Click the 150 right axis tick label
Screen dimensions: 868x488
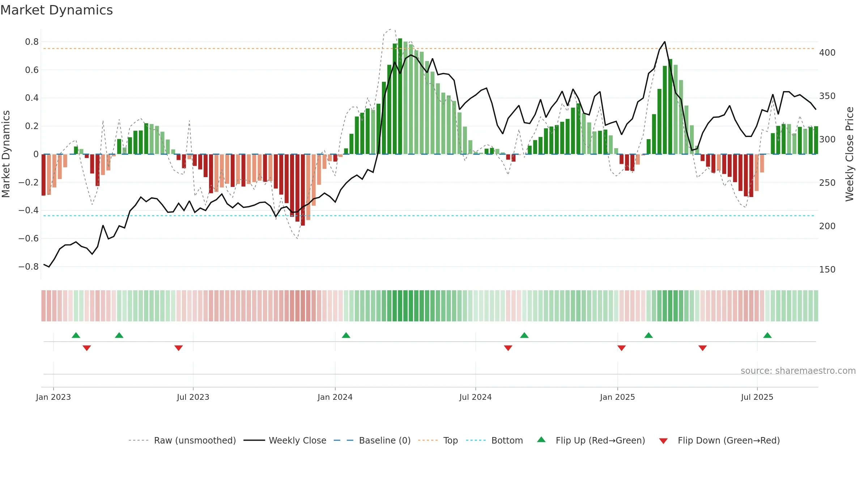(827, 270)
